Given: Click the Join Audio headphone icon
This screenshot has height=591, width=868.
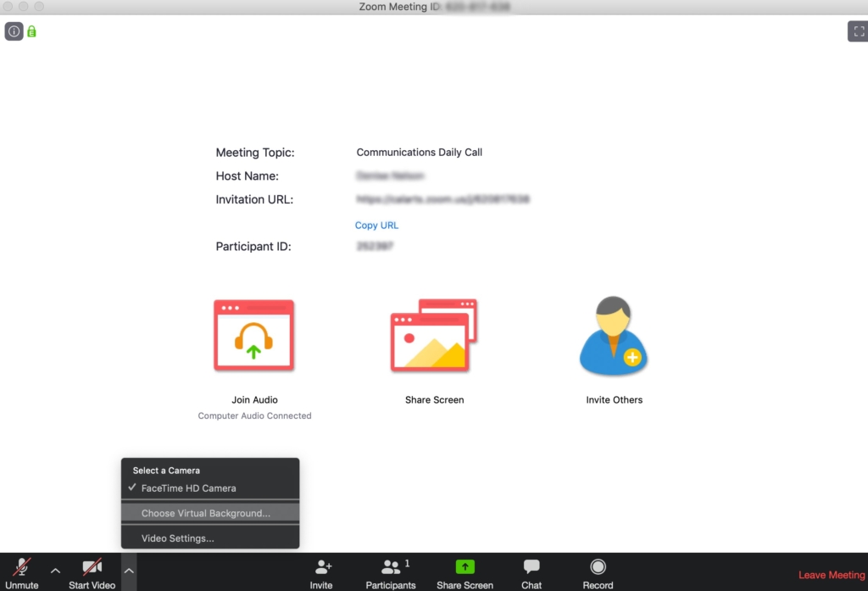Looking at the screenshot, I should (x=254, y=335).
